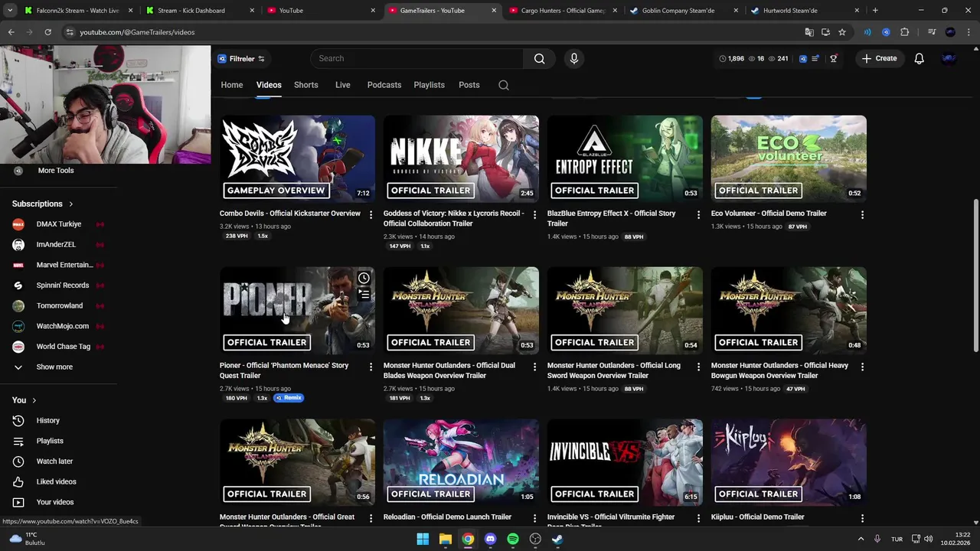Image resolution: width=980 pixels, height=551 pixels.
Task: Open the Playlists channel tab
Action: pos(430,85)
